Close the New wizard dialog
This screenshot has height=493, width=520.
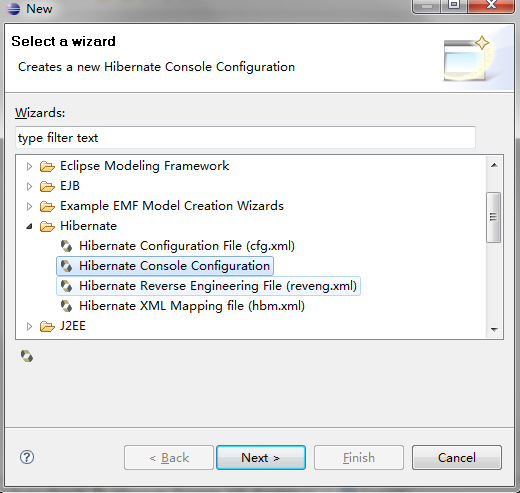pos(491,5)
